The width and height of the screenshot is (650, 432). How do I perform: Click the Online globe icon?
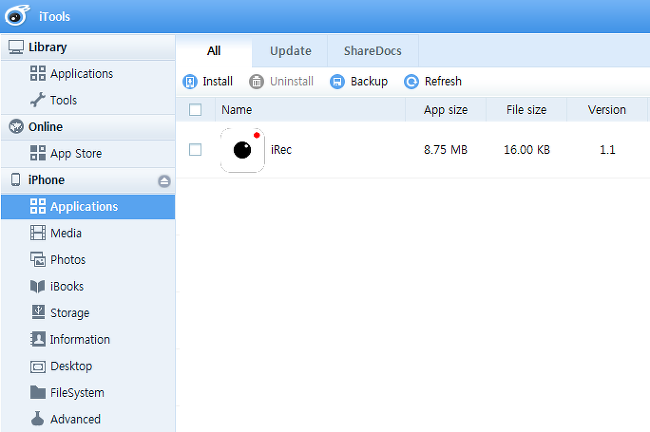tap(16, 126)
